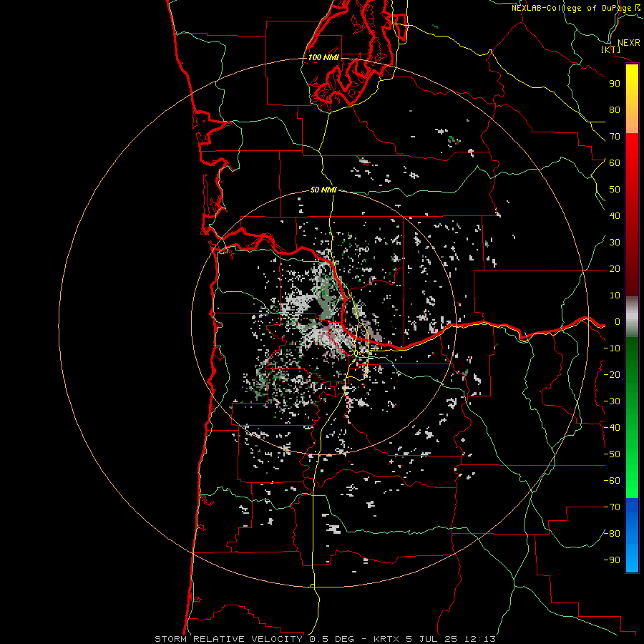Click the 0 value on velocity scale
This screenshot has height=644, width=644.
click(x=618, y=322)
